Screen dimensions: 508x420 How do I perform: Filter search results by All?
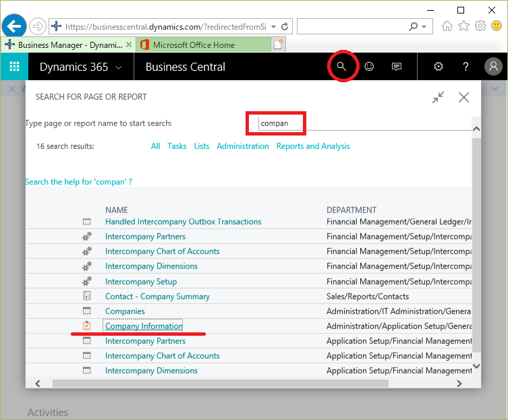[156, 146]
